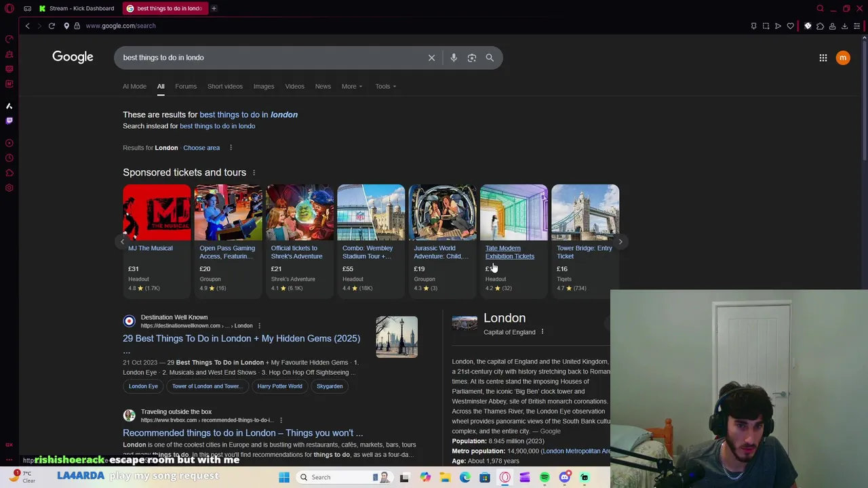This screenshot has height=488, width=868.
Task: Open the flow send arrow icon
Action: (778, 26)
